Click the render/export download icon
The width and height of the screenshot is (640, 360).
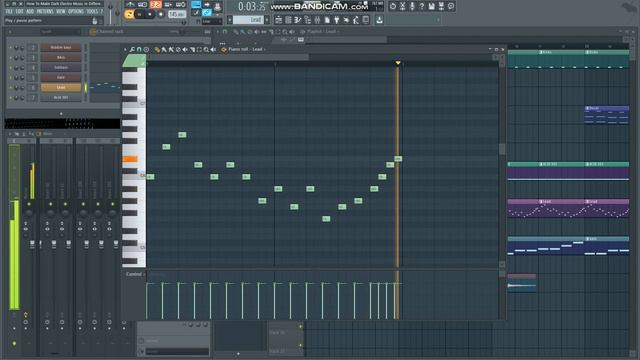[379, 20]
